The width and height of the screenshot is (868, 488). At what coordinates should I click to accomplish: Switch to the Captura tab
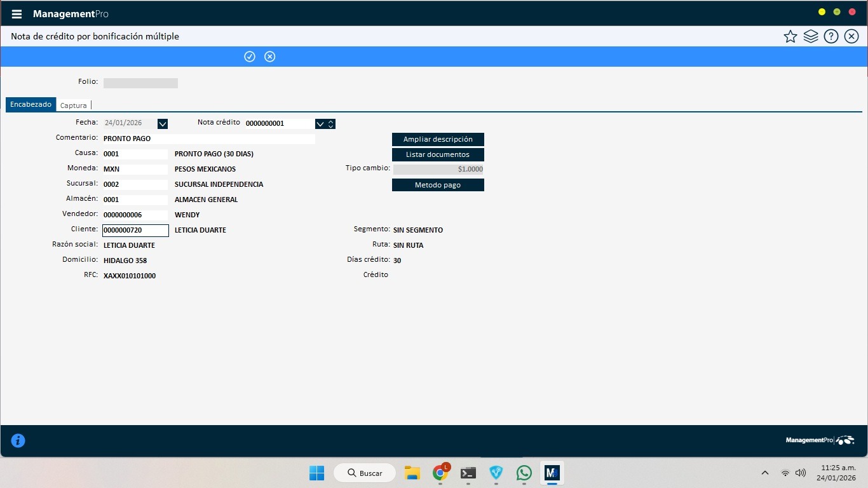pos(74,105)
